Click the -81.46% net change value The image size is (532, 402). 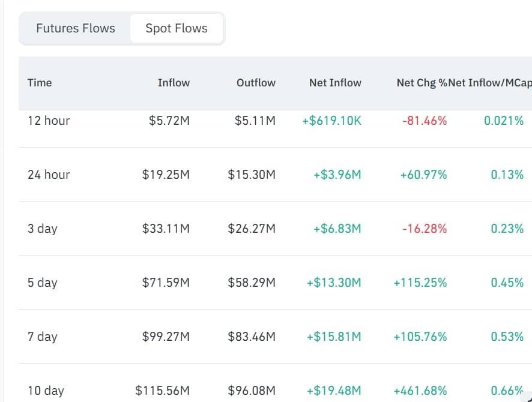(425, 121)
